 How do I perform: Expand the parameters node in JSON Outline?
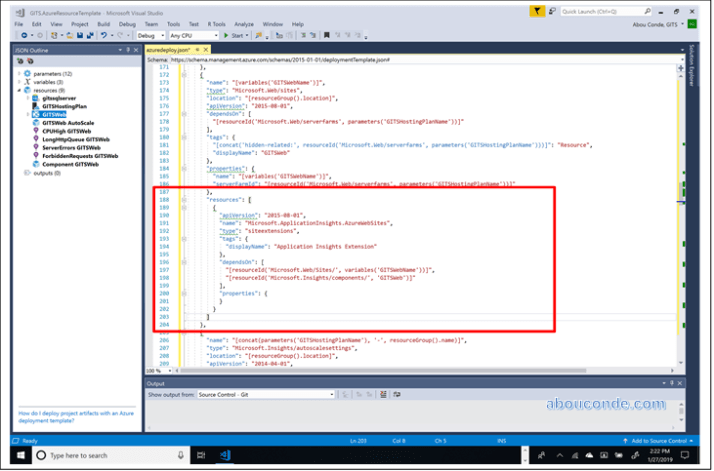pyautogui.click(x=19, y=73)
